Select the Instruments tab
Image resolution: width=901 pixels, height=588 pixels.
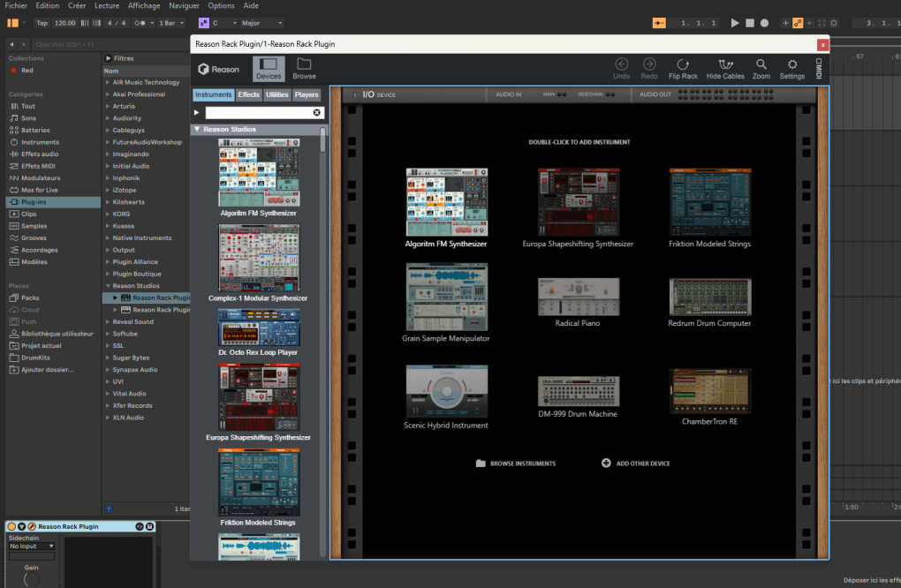click(213, 94)
